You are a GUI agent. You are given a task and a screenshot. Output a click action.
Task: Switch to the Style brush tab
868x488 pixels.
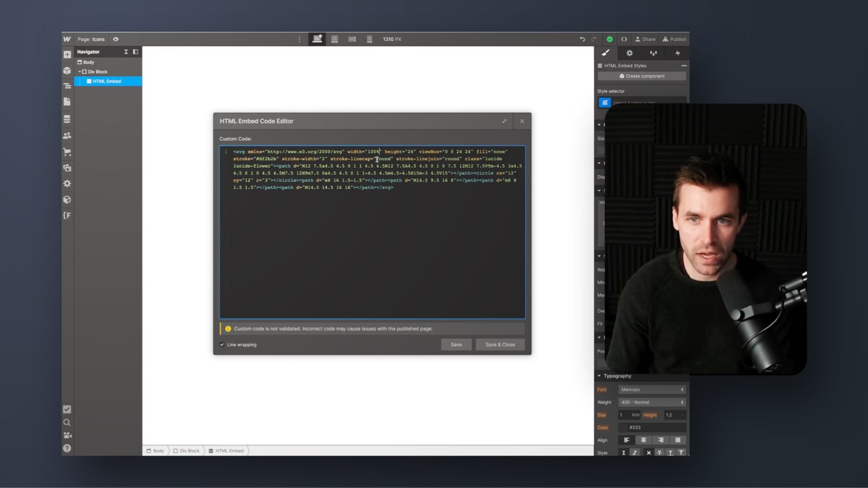tap(605, 53)
